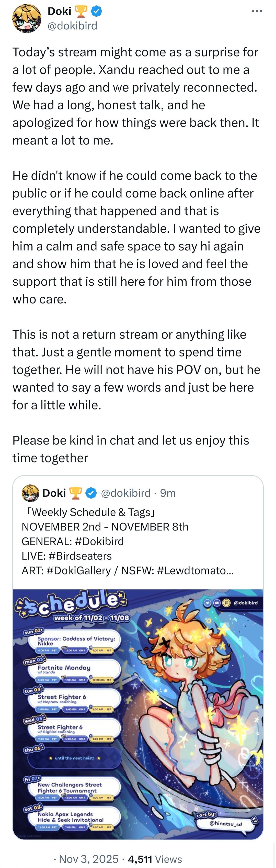The image size is (276, 868).
Task: Click the small avatar in the quoted post
Action: coord(30,493)
